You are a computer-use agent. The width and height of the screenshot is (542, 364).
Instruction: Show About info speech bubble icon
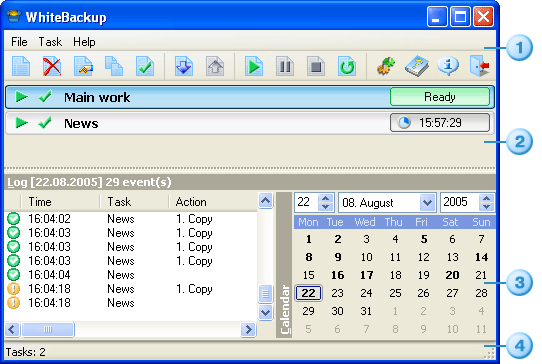448,66
